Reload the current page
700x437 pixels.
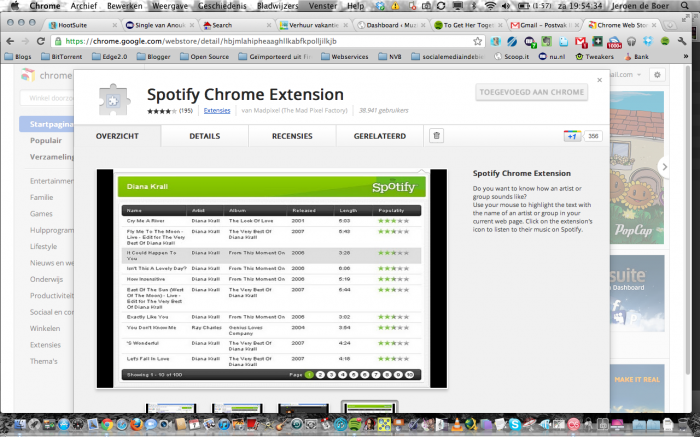41,42
